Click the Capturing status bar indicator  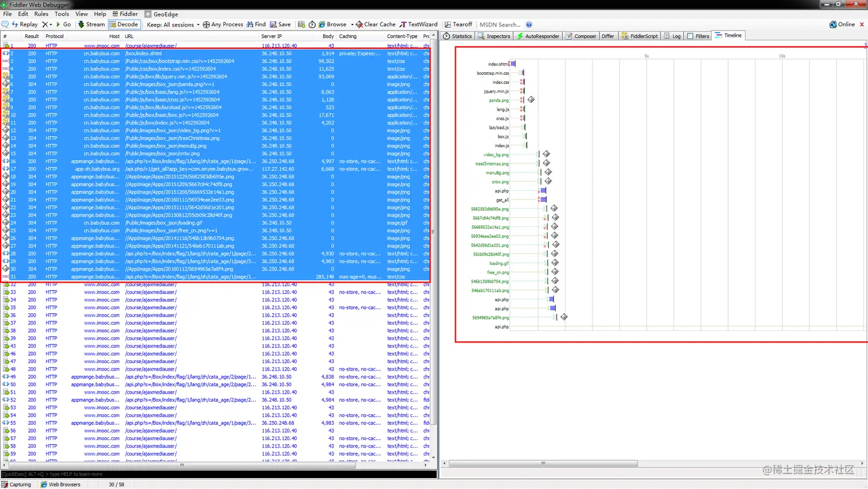(x=17, y=484)
